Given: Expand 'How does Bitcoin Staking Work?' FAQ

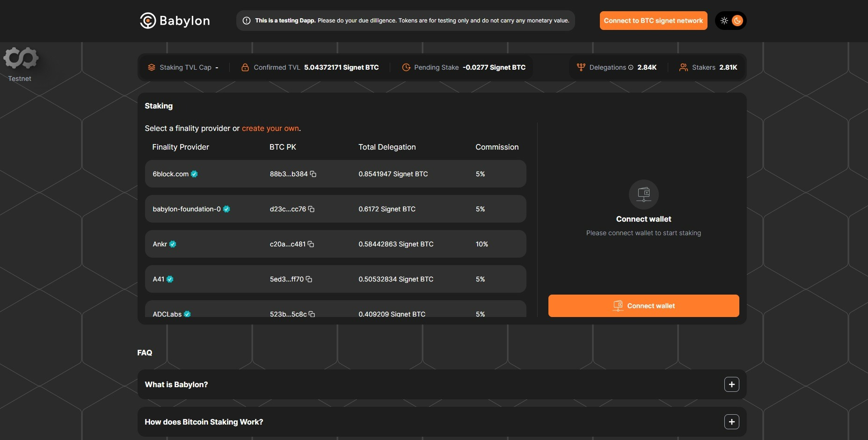Looking at the screenshot, I should pos(732,422).
